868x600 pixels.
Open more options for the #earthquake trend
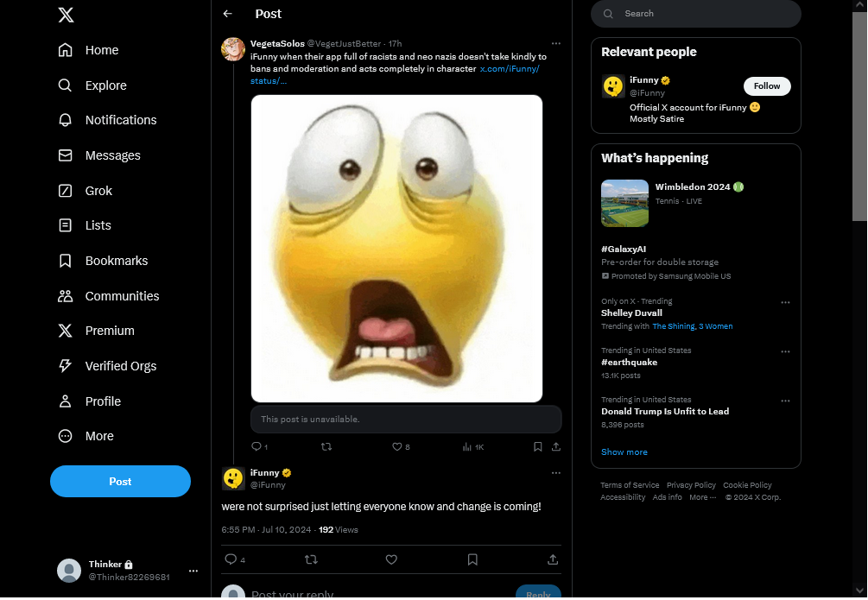click(785, 352)
